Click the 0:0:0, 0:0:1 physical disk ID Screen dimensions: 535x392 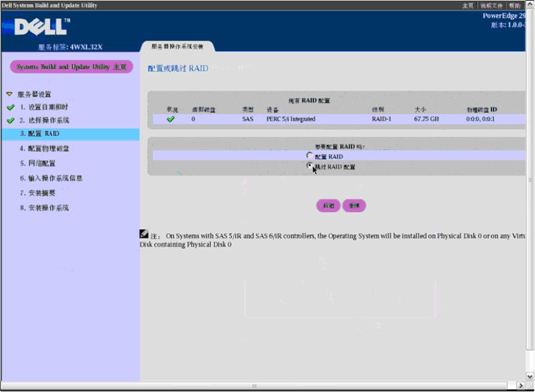click(x=481, y=119)
